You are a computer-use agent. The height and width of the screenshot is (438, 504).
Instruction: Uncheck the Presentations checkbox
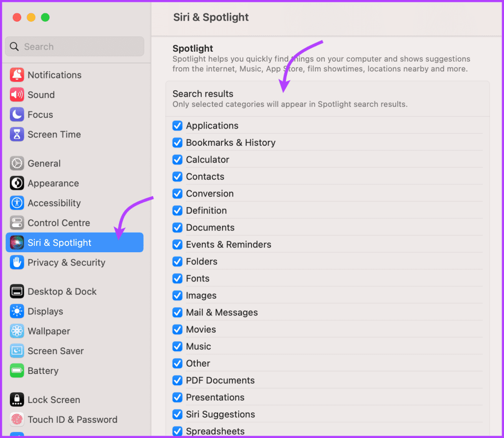[177, 398]
